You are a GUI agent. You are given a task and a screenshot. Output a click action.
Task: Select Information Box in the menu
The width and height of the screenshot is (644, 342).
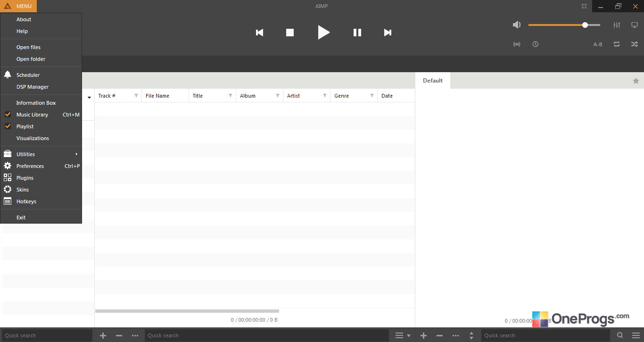click(x=41, y=103)
